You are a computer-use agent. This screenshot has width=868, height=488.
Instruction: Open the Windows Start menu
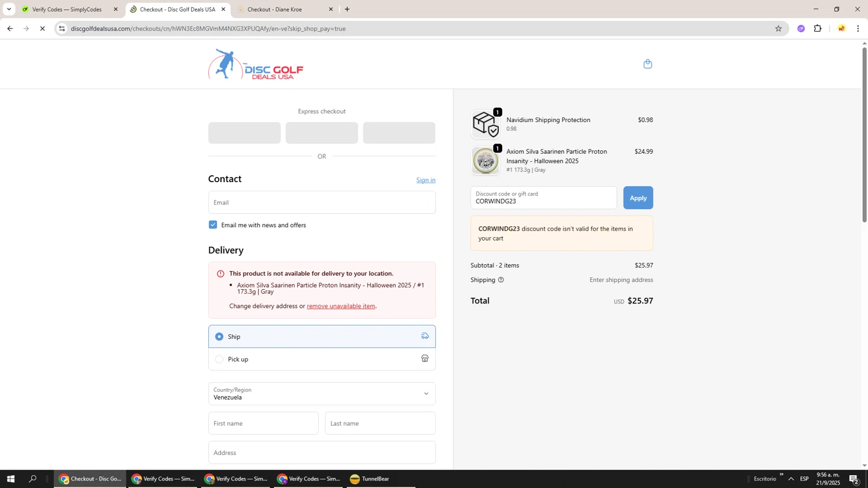coord(10,479)
